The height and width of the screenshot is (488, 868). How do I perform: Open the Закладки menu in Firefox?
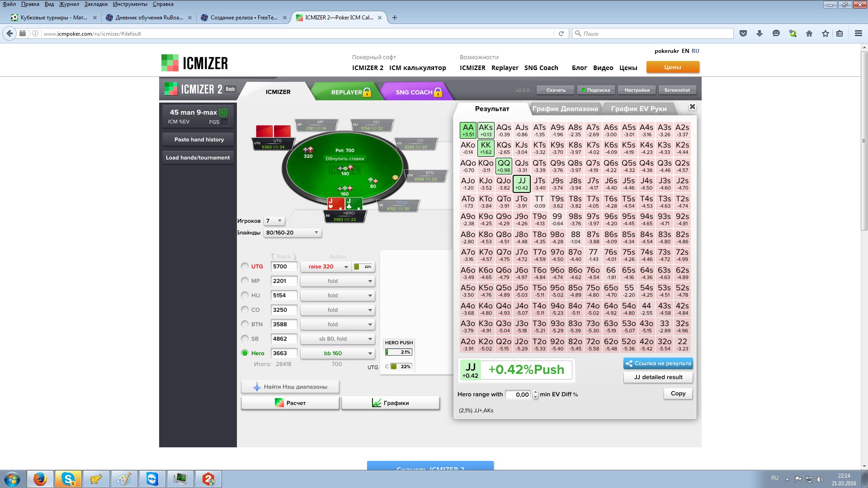[96, 4]
